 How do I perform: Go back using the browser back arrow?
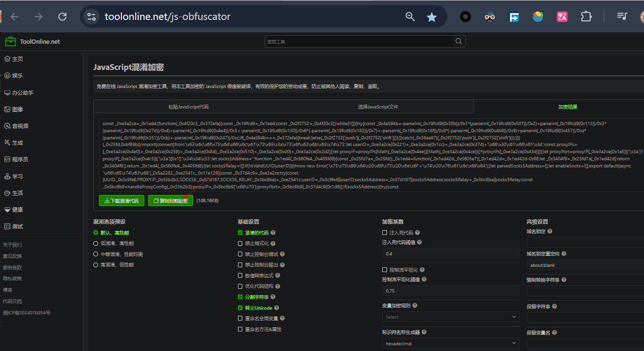tap(15, 17)
